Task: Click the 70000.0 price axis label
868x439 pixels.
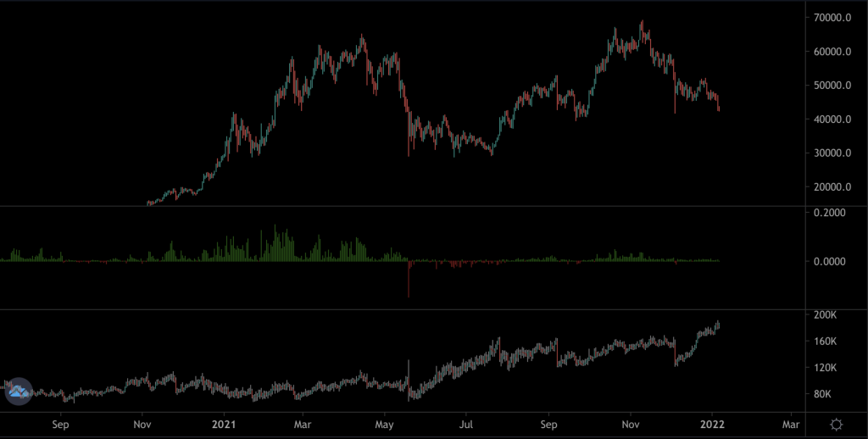Action: (832, 18)
